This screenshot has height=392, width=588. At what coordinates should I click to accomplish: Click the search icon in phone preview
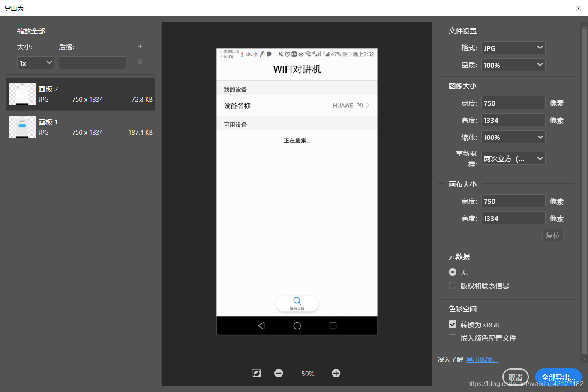click(297, 301)
